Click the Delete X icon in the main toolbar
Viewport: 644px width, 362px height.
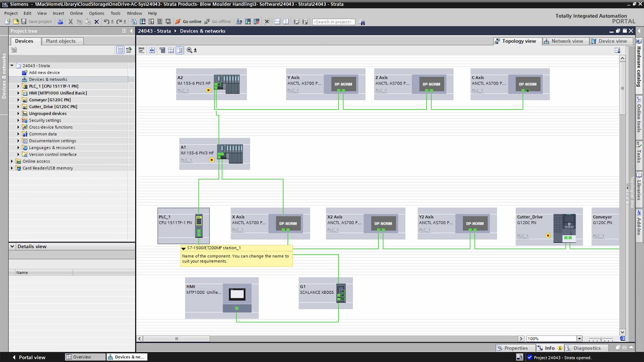(97, 21)
